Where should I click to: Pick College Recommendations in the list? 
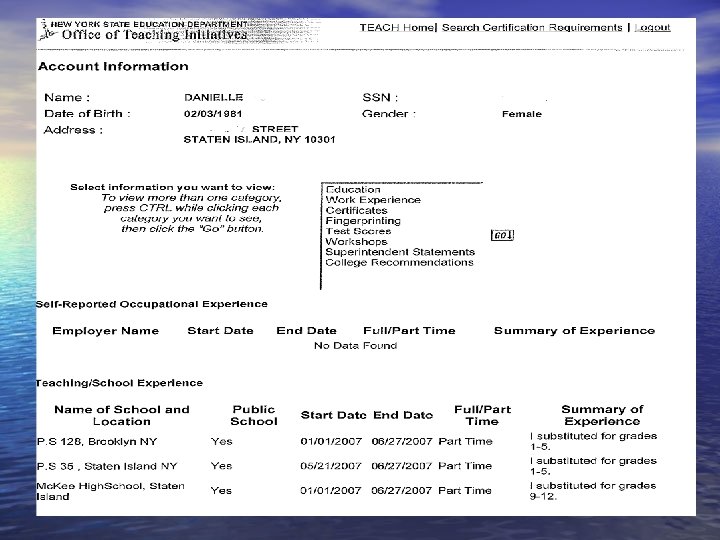(399, 263)
